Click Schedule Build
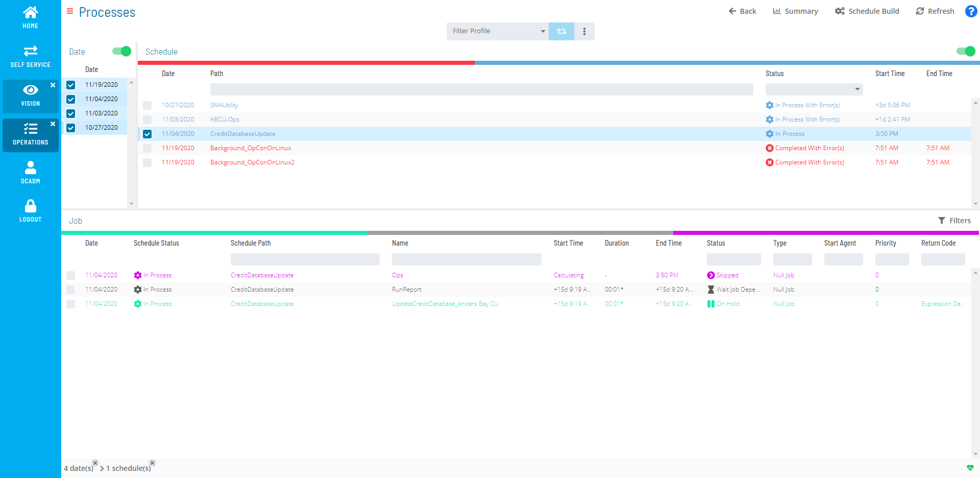 coord(867,11)
